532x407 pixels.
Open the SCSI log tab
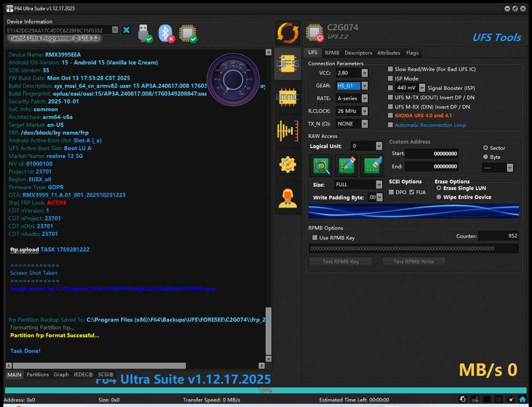point(106,375)
